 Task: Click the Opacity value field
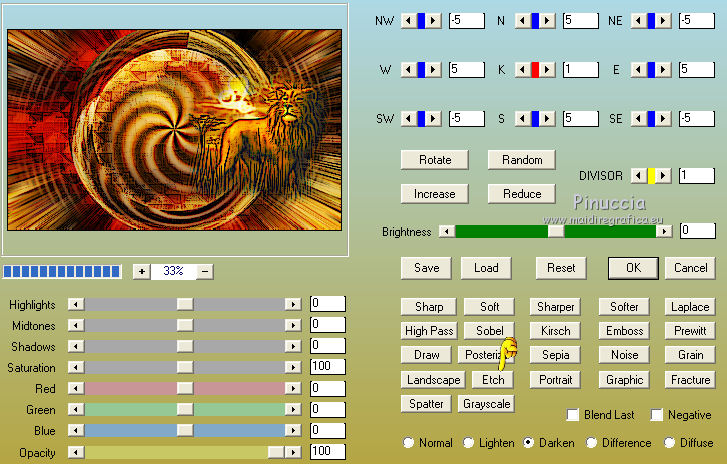pos(328,451)
